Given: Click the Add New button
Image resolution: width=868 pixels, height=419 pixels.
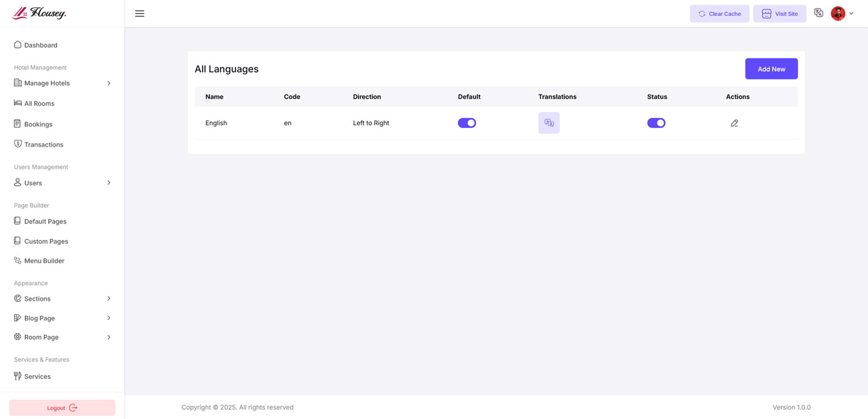Looking at the screenshot, I should point(771,69).
